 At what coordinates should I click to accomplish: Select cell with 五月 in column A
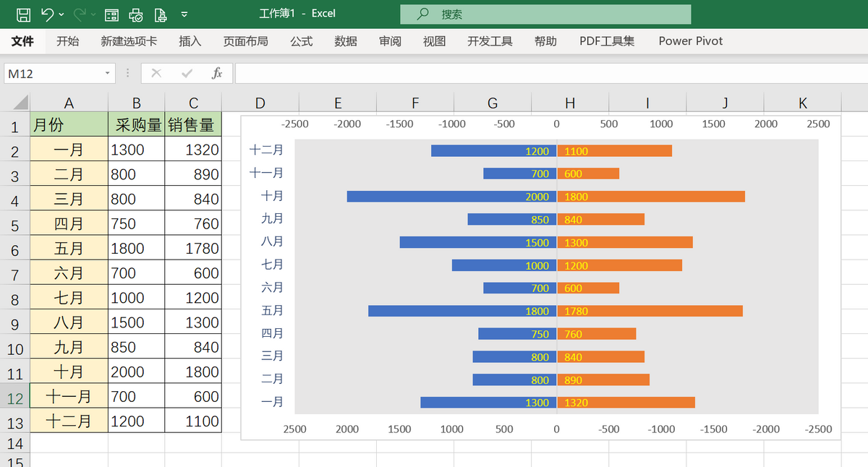click(69, 248)
